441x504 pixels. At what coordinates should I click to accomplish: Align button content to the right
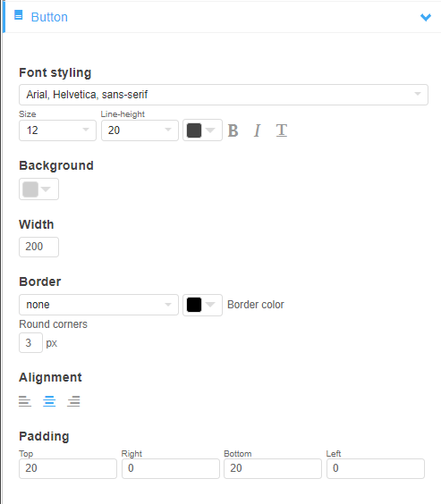tap(73, 401)
